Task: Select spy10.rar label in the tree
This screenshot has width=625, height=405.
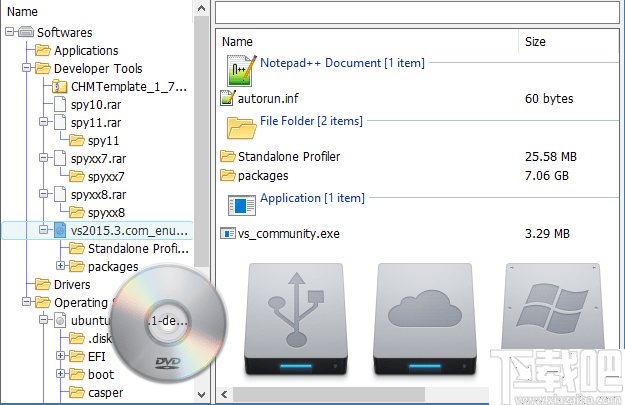Action: [96, 105]
